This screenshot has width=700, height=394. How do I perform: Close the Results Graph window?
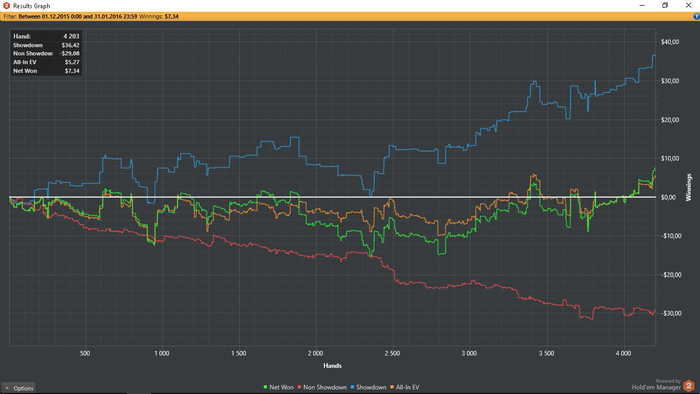688,5
